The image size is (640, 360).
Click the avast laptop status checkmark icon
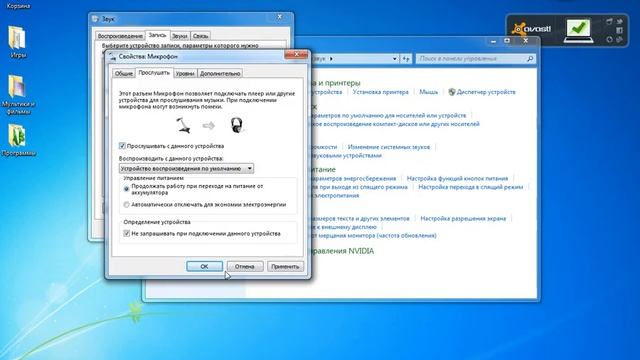tap(578, 30)
